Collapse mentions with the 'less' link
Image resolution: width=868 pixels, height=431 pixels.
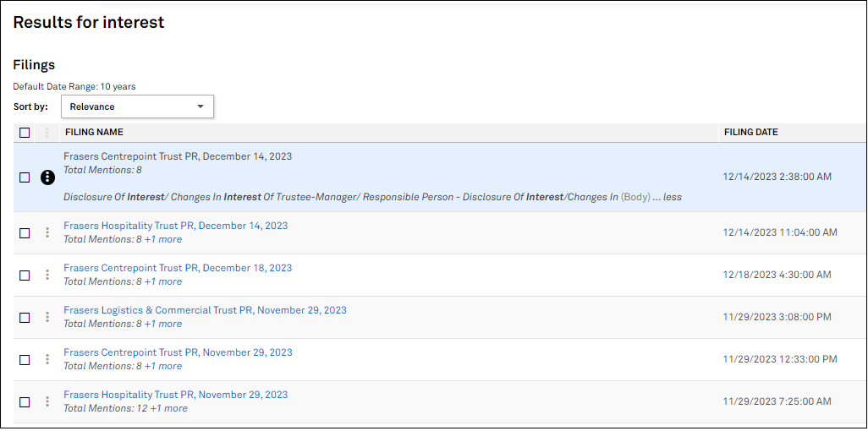tap(672, 197)
